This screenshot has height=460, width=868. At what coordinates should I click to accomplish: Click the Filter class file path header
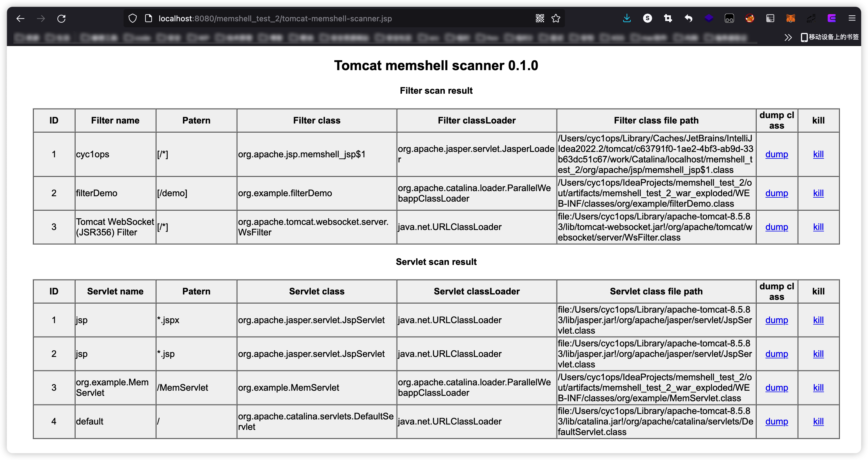656,121
